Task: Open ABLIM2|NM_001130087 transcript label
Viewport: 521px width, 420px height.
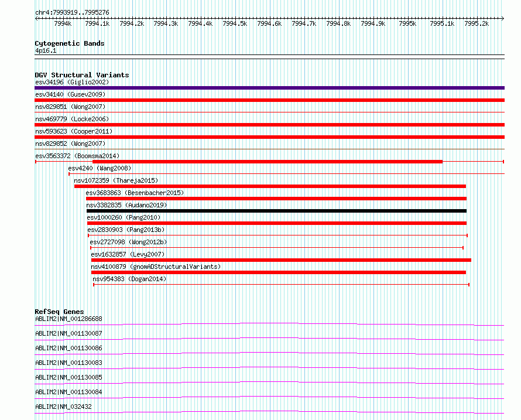Action: (68, 333)
